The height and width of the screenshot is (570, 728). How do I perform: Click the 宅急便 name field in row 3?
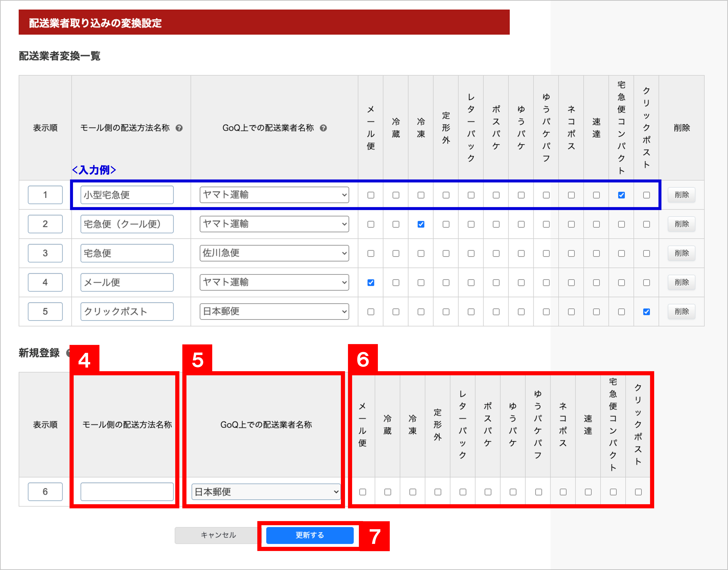coord(127,253)
